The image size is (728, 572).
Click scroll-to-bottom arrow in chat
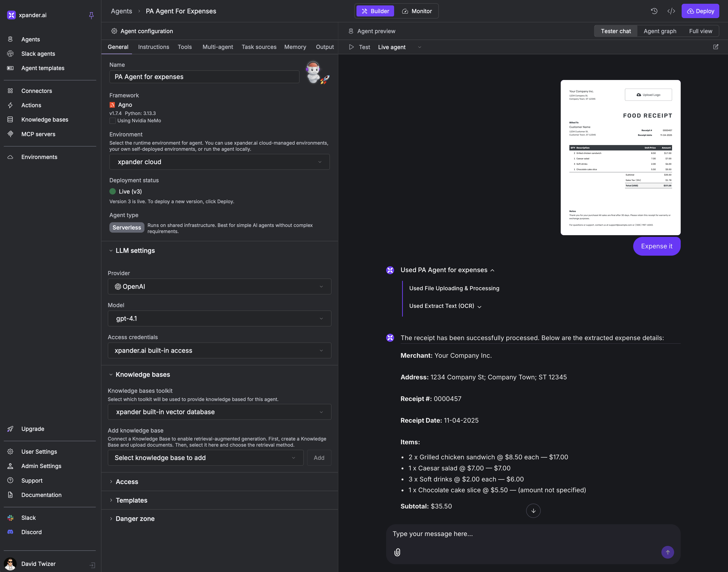(x=533, y=511)
